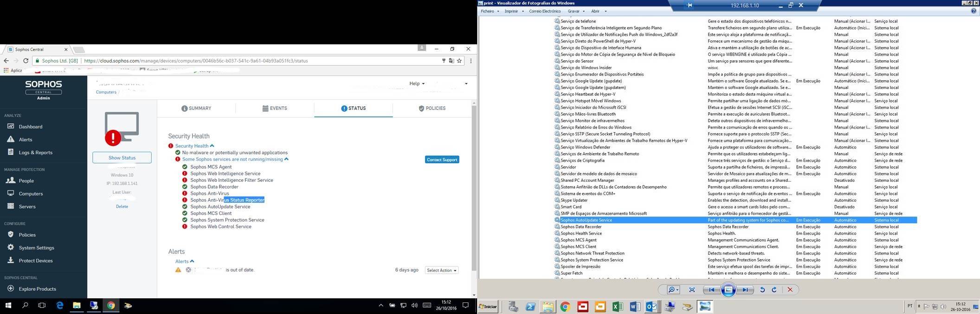
Task: Click the Iniciar start button
Action: coord(488,307)
